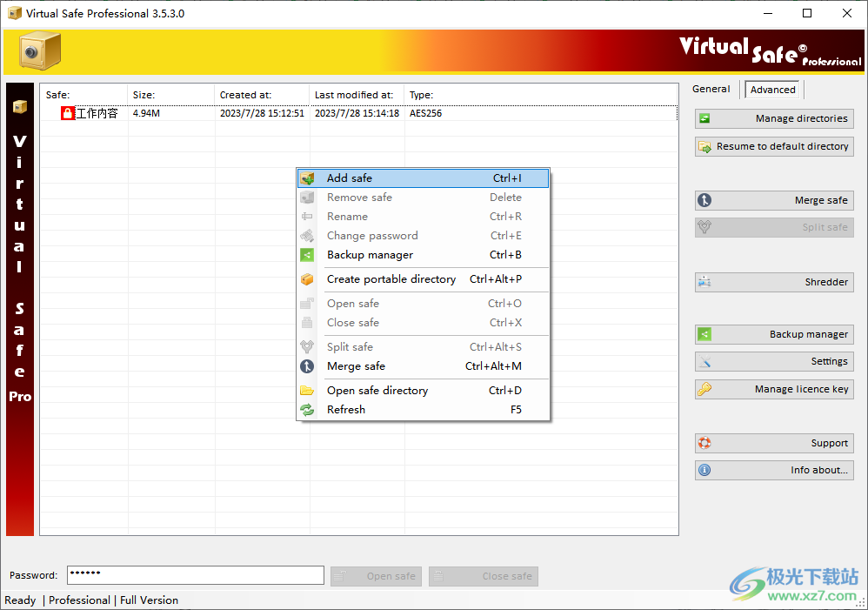868x610 pixels.
Task: Select the safe named 工作内容
Action: (97, 114)
